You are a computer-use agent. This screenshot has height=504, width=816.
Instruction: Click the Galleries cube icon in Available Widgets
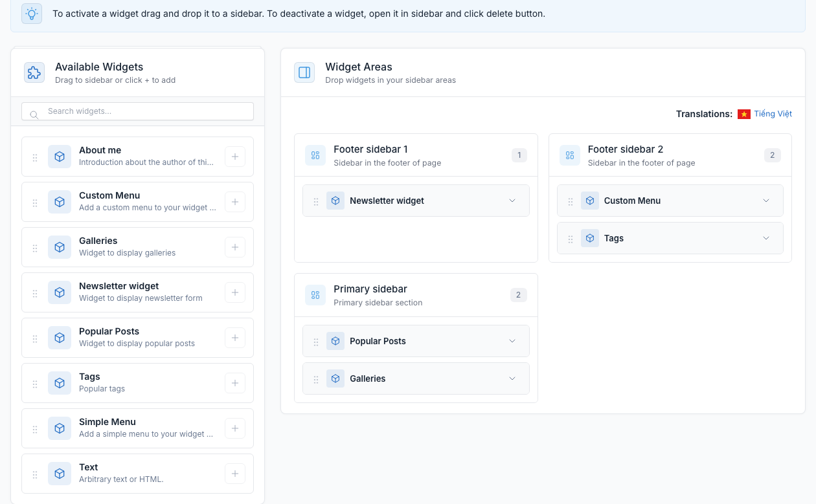60,247
